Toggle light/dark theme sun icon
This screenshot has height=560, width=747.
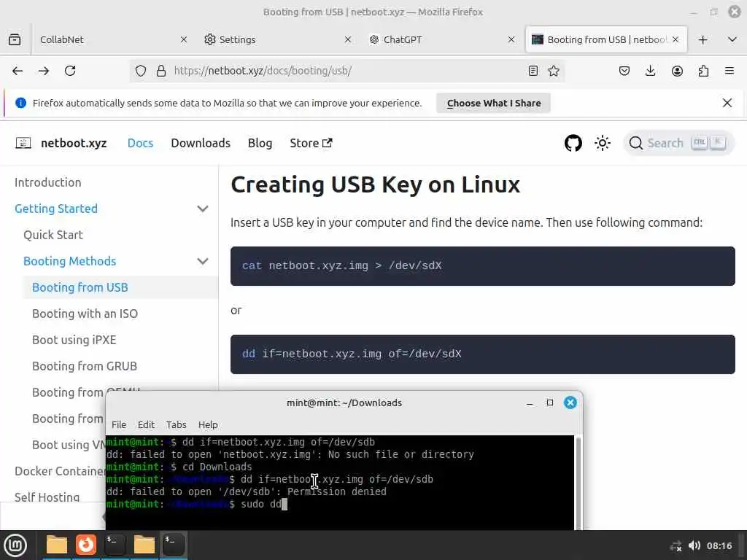click(x=602, y=143)
